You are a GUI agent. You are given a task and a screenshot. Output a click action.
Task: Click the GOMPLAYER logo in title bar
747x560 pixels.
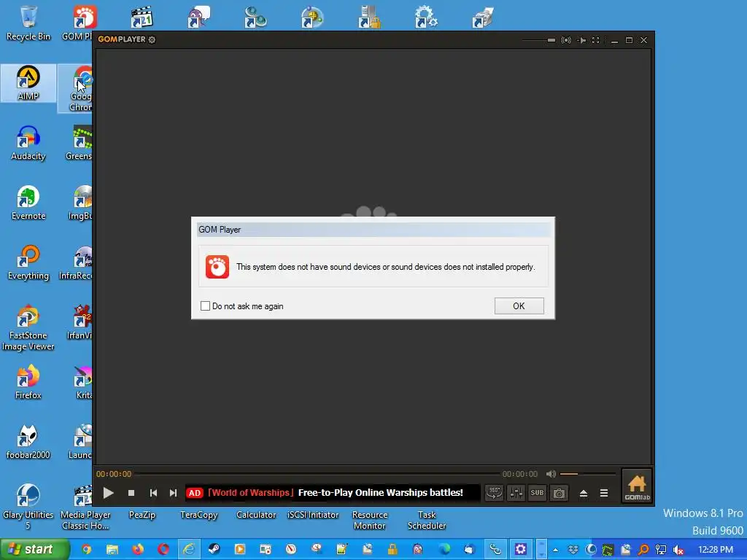click(122, 39)
